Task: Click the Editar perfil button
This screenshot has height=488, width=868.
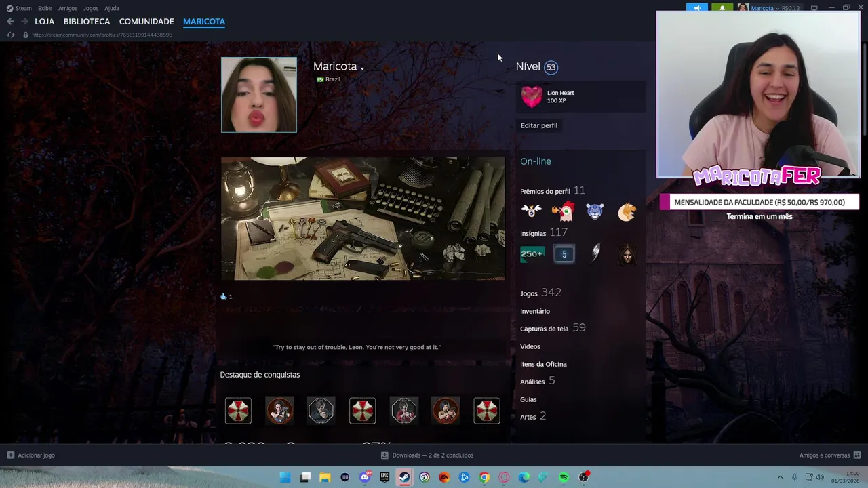Action: click(x=539, y=125)
